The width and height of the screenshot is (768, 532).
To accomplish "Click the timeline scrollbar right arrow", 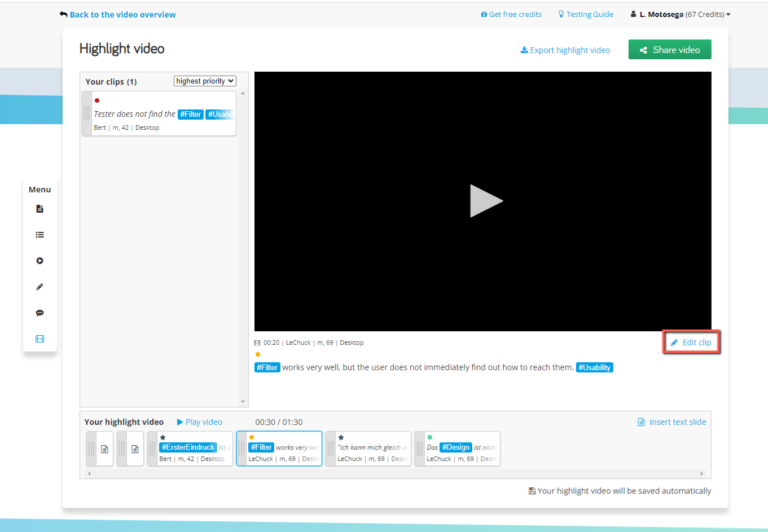I will point(701,474).
